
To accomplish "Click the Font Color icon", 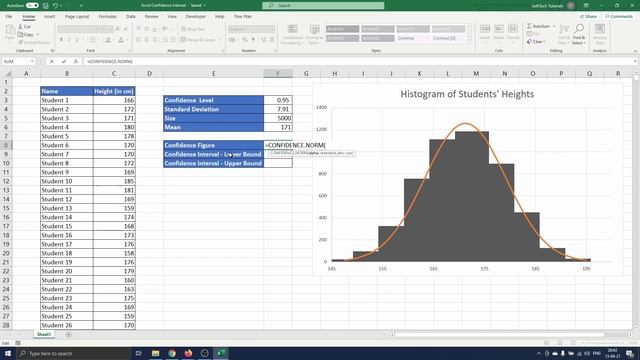I will point(121,40).
